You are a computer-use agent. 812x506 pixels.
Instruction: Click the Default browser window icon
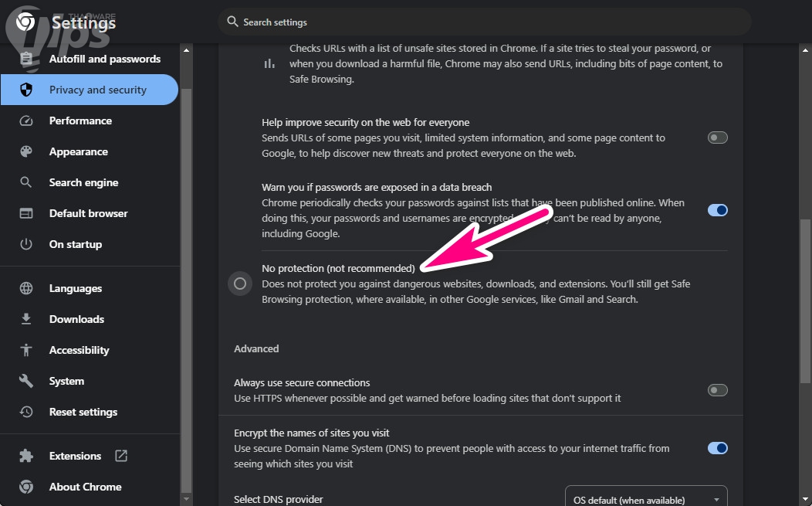[26, 213]
